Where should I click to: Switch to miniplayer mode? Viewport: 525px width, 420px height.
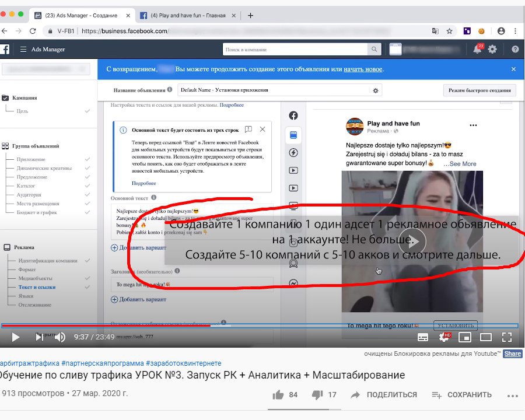click(465, 337)
